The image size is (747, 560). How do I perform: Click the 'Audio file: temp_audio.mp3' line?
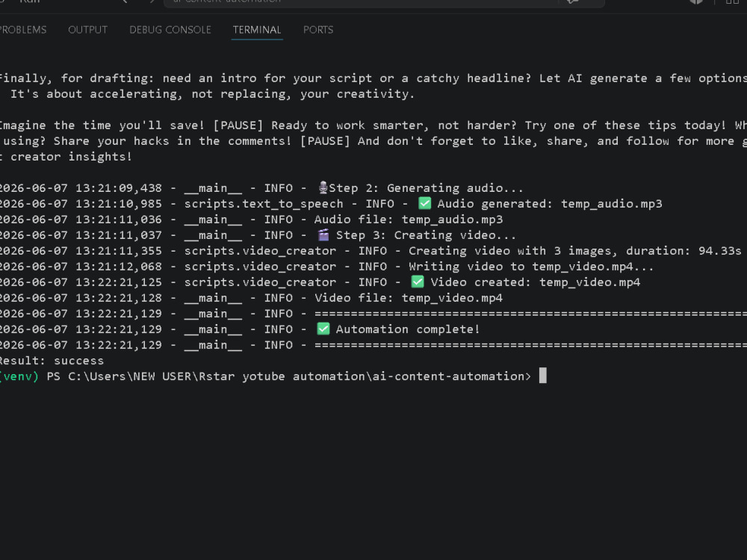click(409, 219)
